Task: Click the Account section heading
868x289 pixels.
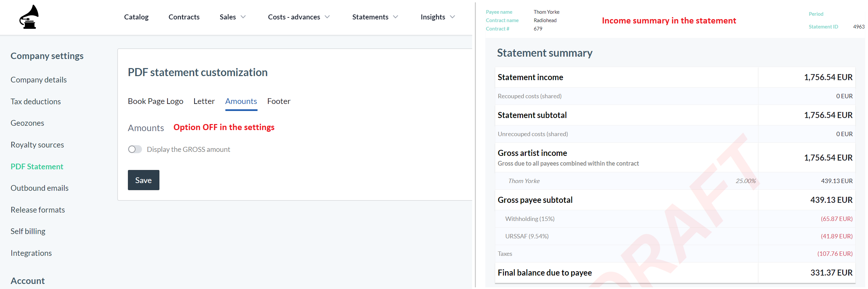Action: (28, 281)
